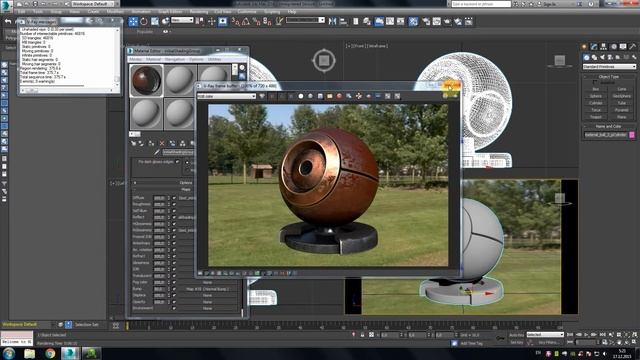Open the Selected key filter dropdown
The height and width of the screenshot is (360, 640).
(x=545, y=335)
